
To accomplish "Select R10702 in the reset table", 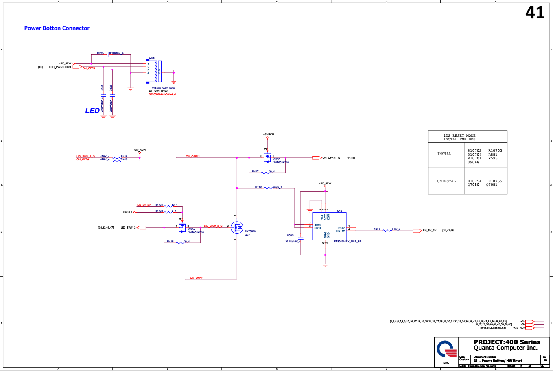I will [474, 151].
